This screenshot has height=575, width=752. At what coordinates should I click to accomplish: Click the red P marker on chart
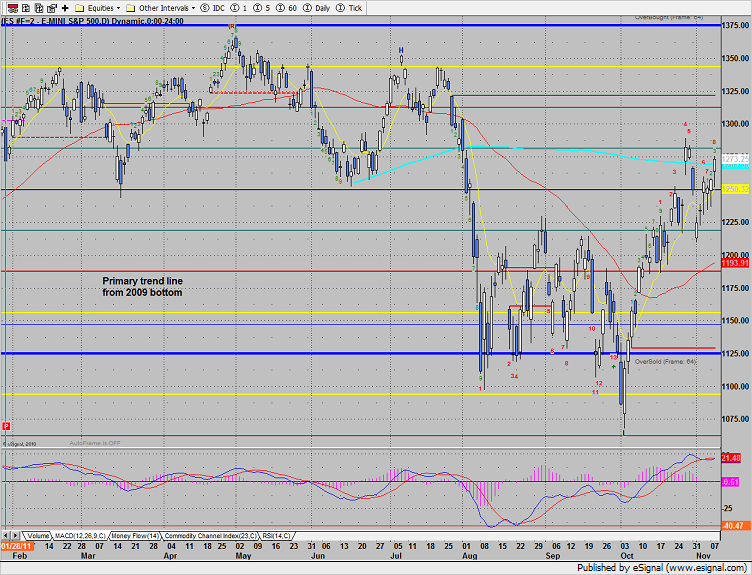pos(6,426)
